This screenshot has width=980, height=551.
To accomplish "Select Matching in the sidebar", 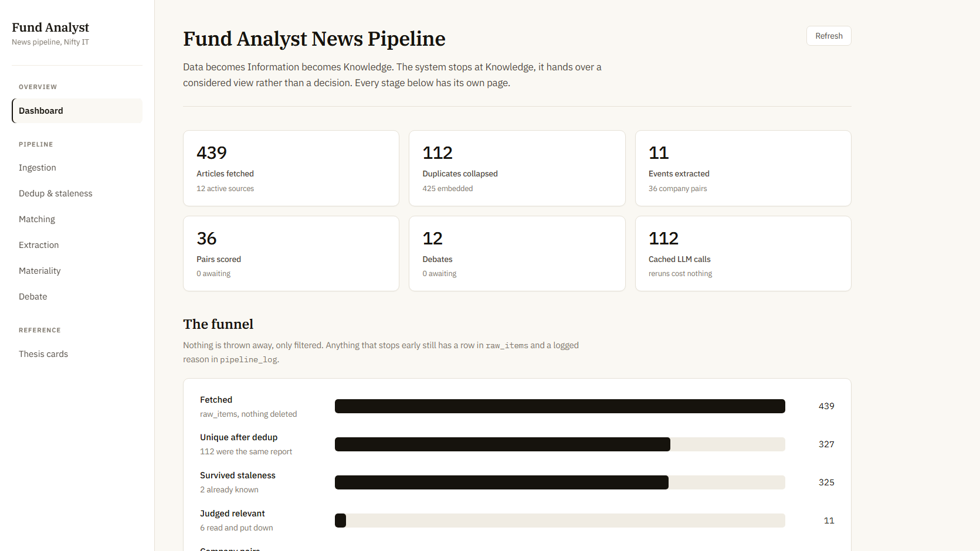I will (x=77, y=219).
